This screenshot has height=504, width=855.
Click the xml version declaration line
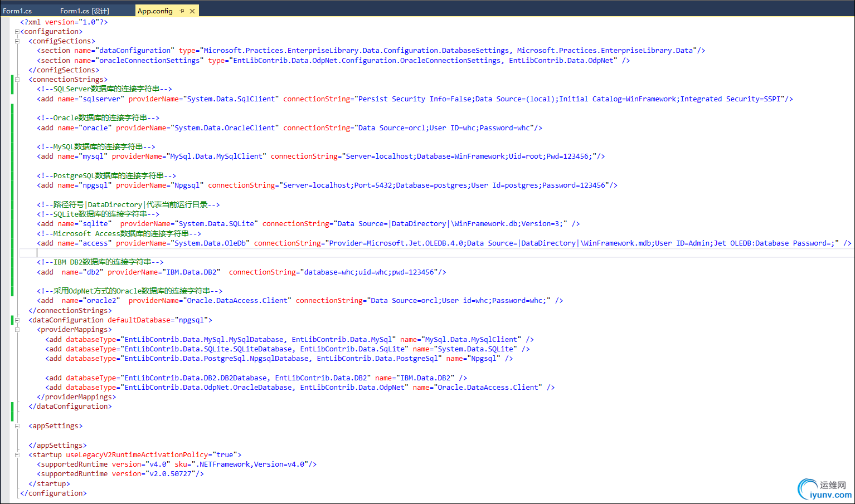[x=64, y=22]
